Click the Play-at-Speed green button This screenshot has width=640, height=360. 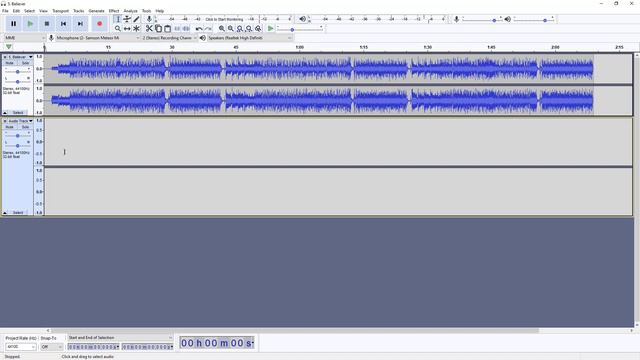point(270,29)
